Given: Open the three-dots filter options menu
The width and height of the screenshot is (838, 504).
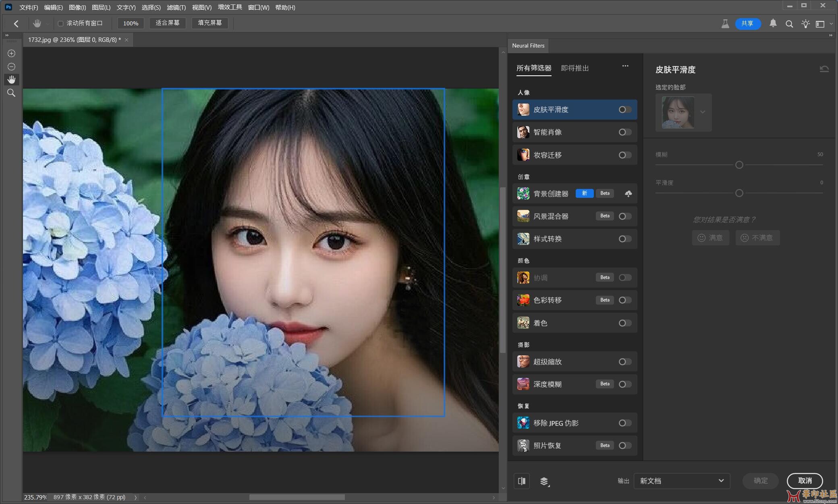Looking at the screenshot, I should (x=625, y=66).
